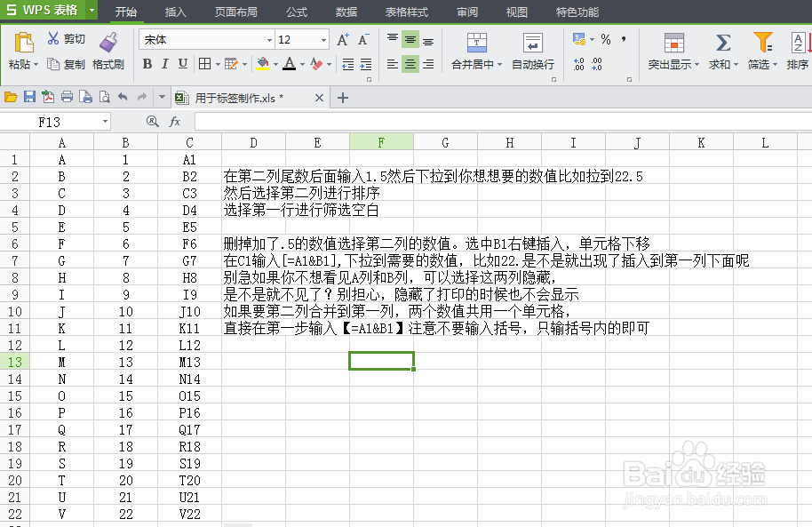Screen dimensions: 812x527
Task: Click the 排序 sort icon
Action: point(798,43)
